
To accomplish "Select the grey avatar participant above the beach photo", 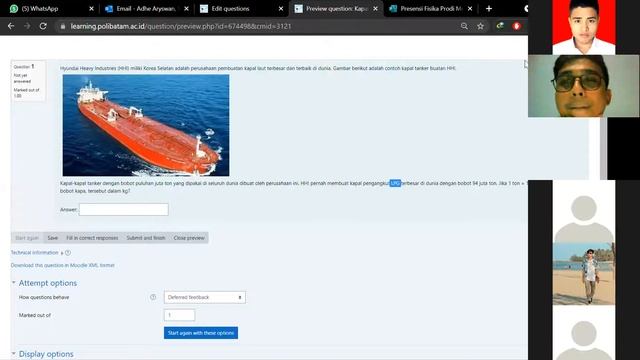I will click(x=584, y=211).
